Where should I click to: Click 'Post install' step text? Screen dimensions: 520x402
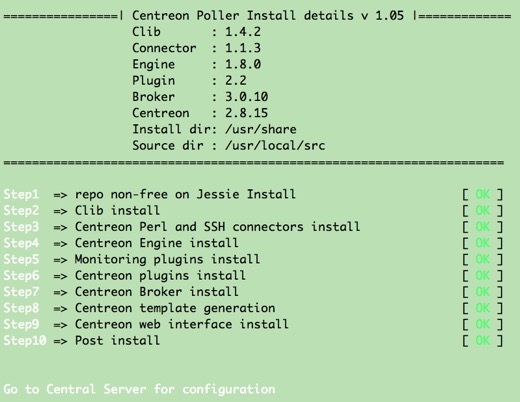tap(117, 341)
